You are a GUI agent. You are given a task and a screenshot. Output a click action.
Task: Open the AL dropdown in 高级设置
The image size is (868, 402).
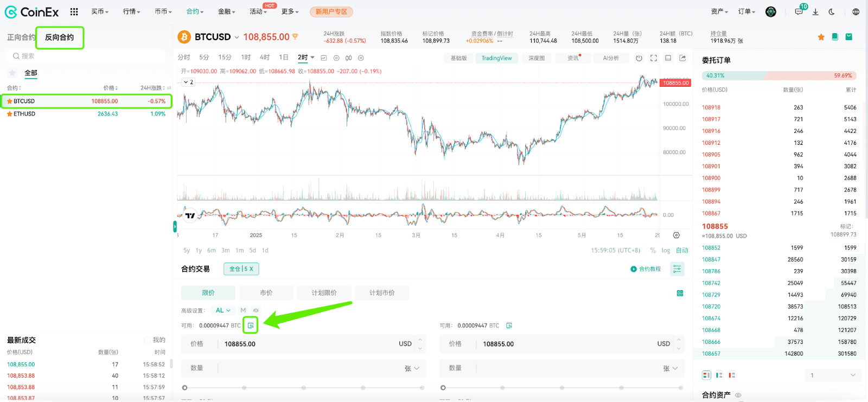click(x=223, y=310)
